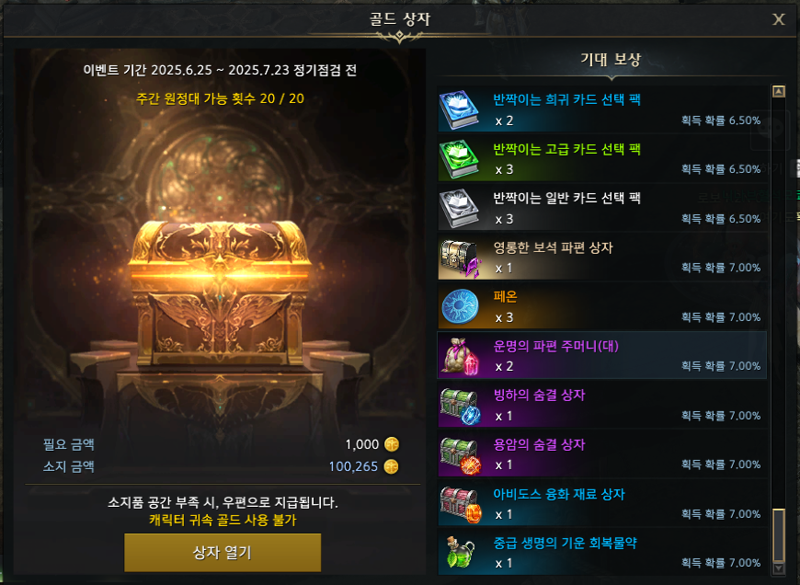This screenshot has height=585, width=800.
Task: Select the lava breath chest icon
Action: [459, 455]
